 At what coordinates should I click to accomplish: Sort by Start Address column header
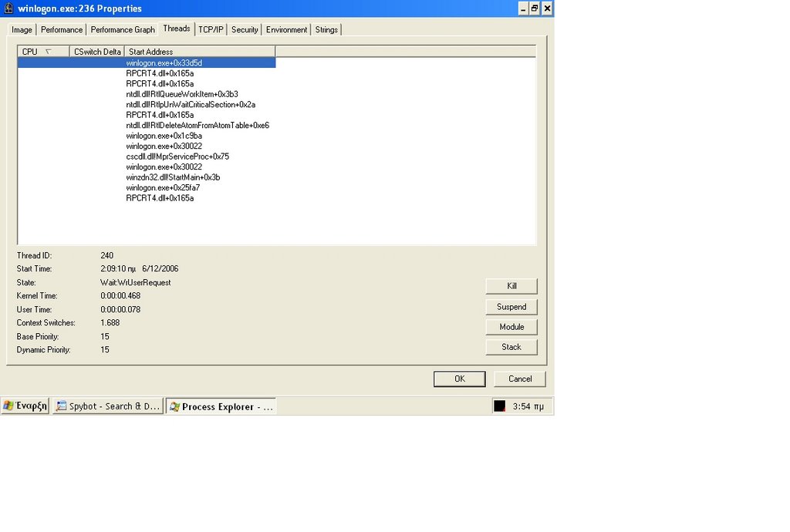[x=200, y=52]
